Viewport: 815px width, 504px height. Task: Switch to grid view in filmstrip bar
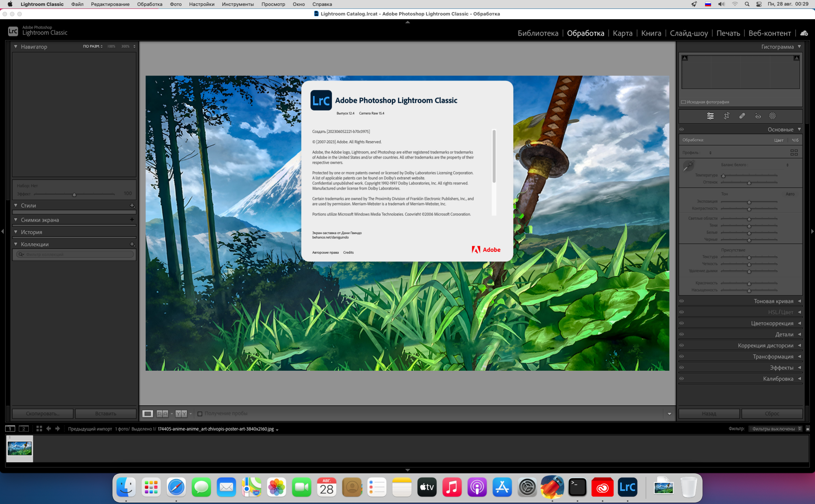tap(39, 429)
